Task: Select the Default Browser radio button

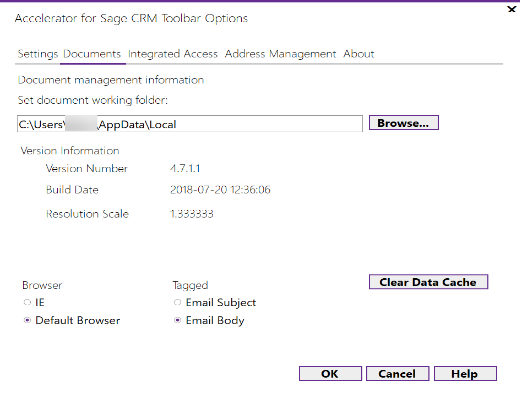Action: coord(27,320)
